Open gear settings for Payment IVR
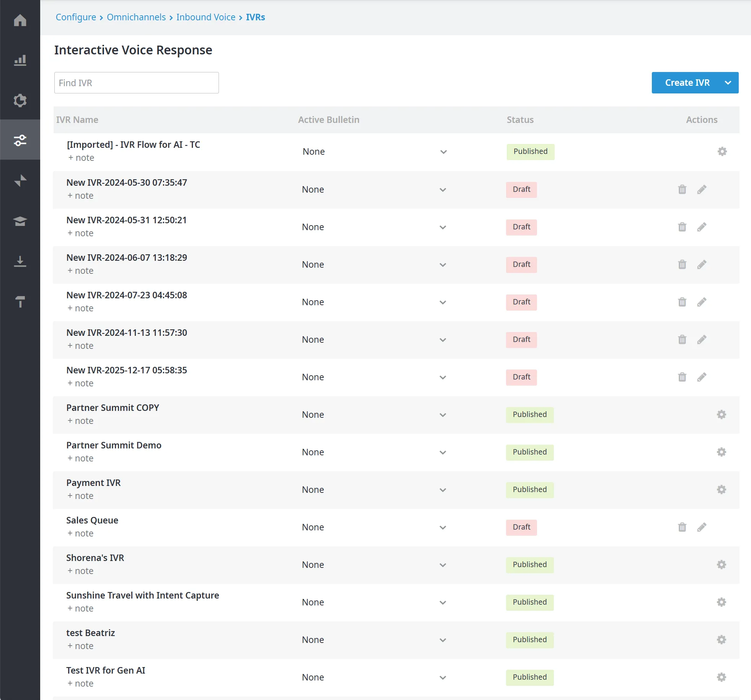The height and width of the screenshot is (700, 751). tap(721, 489)
